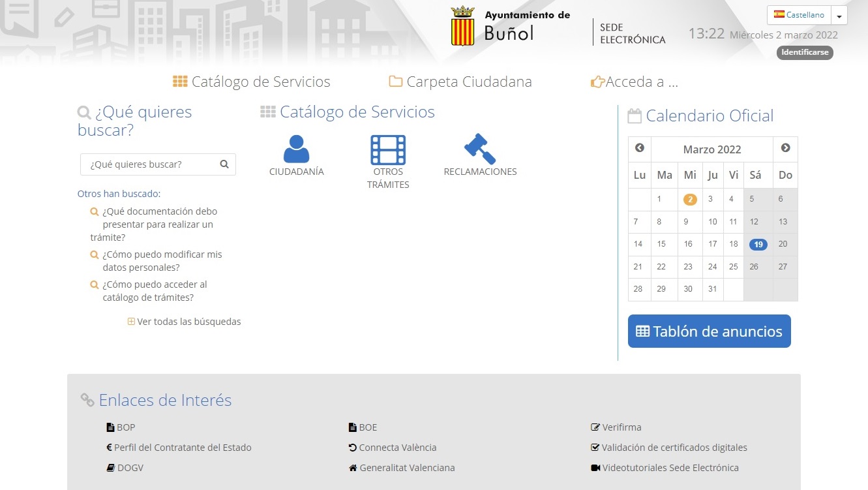Open Videotutoriales Sede Electrónica link
Image resolution: width=868 pixels, height=490 pixels.
pyautogui.click(x=670, y=468)
